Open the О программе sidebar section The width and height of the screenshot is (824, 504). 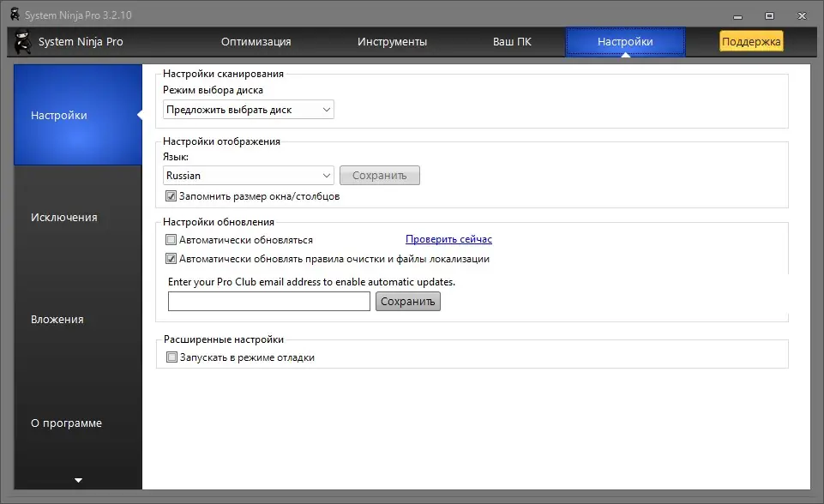(x=65, y=423)
